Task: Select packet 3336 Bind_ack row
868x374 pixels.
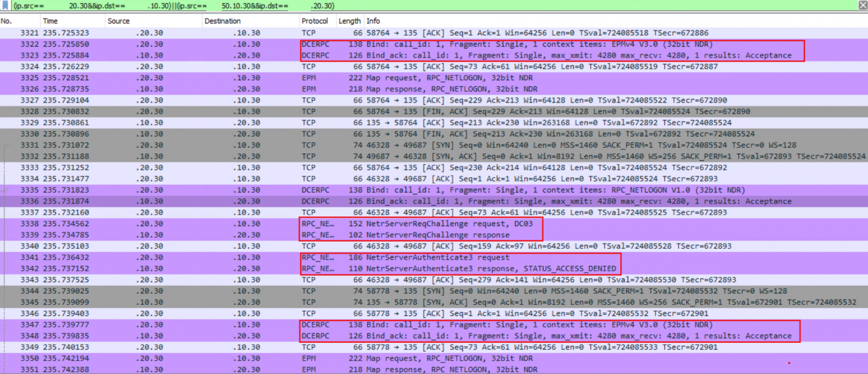Action: point(434,201)
